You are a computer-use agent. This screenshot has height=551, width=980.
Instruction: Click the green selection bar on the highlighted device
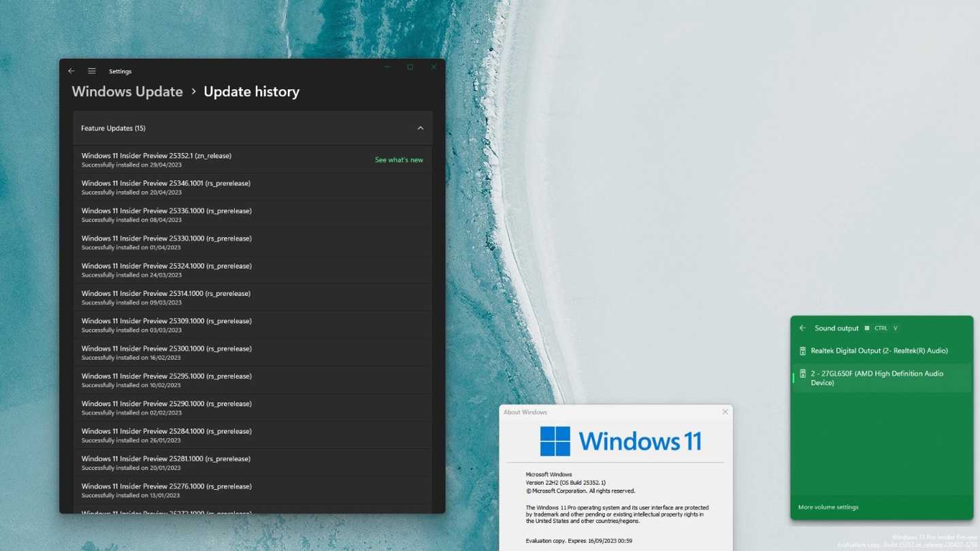pyautogui.click(x=792, y=378)
